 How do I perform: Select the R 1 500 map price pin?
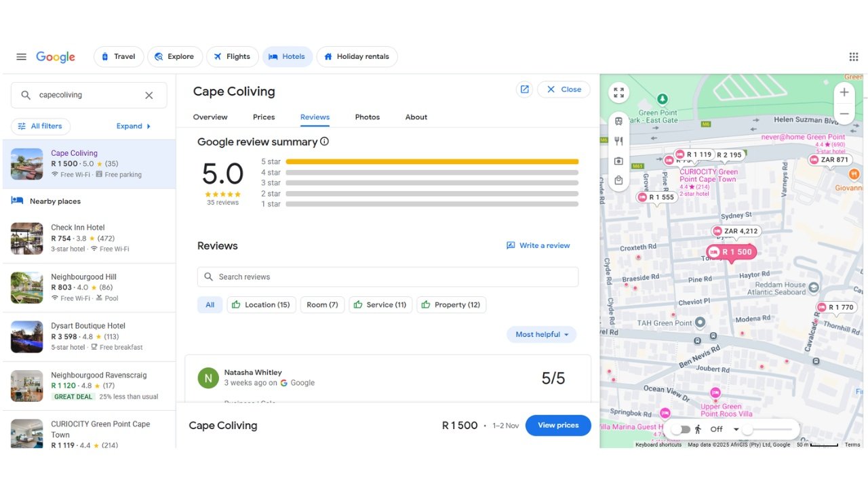tap(731, 252)
